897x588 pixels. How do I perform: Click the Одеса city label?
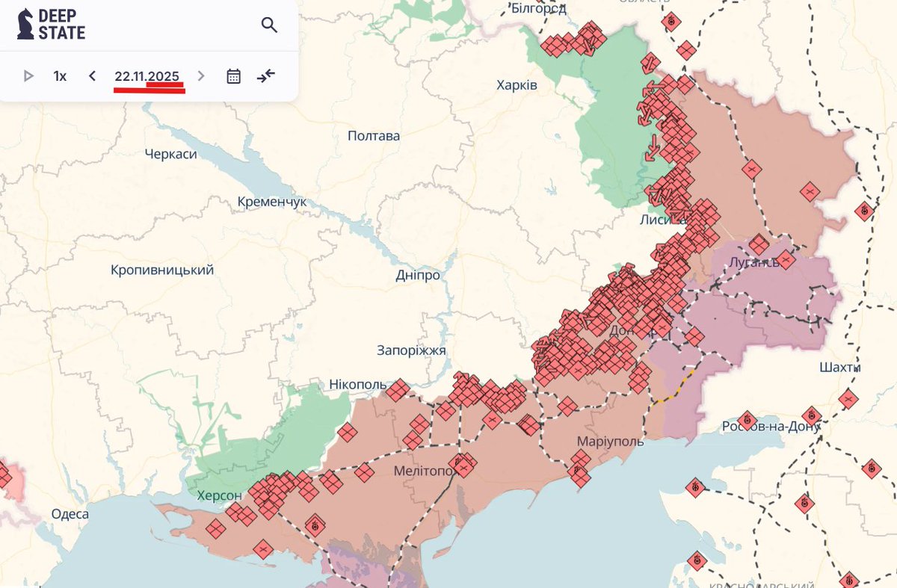(x=70, y=514)
